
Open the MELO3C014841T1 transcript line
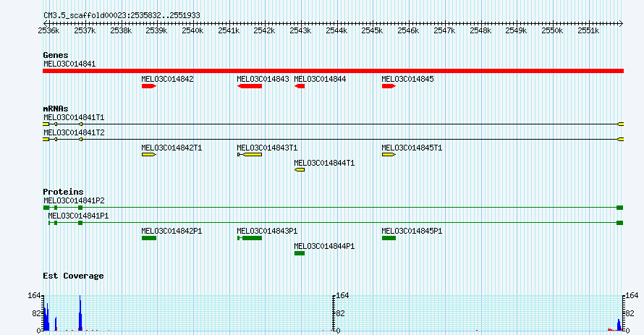333,124
